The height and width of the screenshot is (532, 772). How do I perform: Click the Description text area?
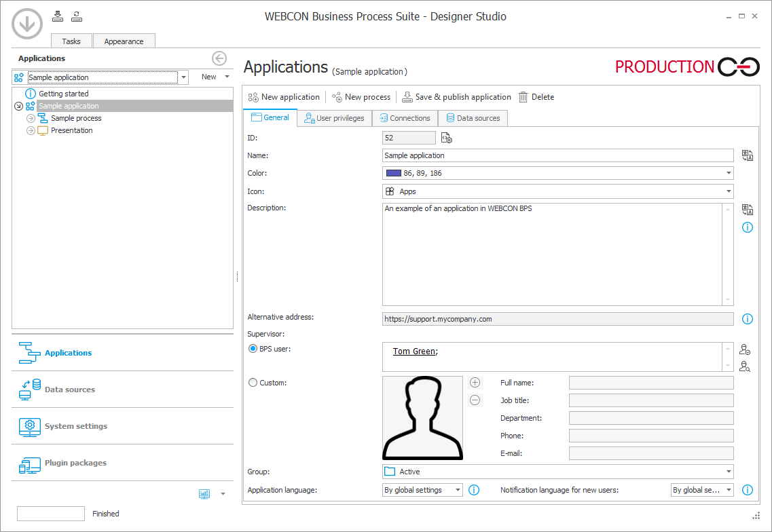tap(553, 254)
